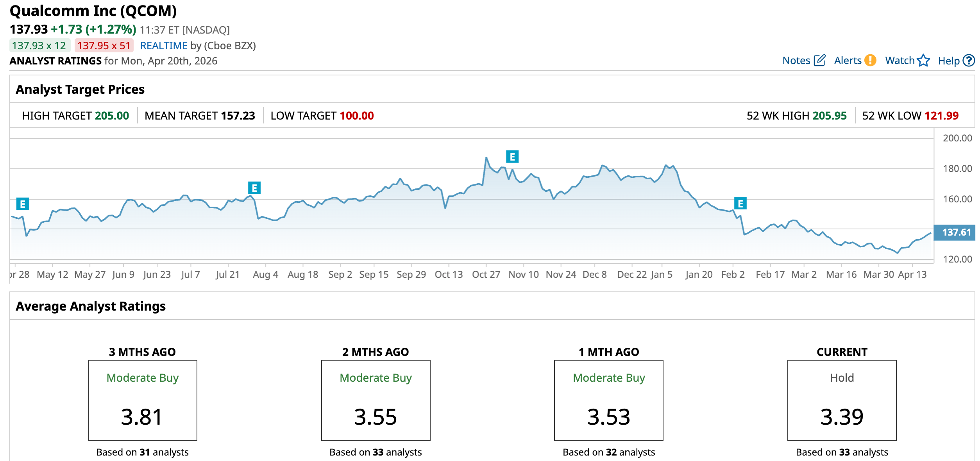Click the earnings E marker near Feb 2
Screen dimensions: 980x461
(740, 204)
